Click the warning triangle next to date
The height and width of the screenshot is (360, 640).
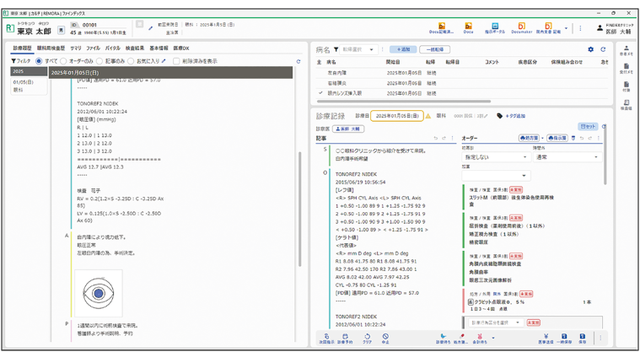tap(428, 116)
